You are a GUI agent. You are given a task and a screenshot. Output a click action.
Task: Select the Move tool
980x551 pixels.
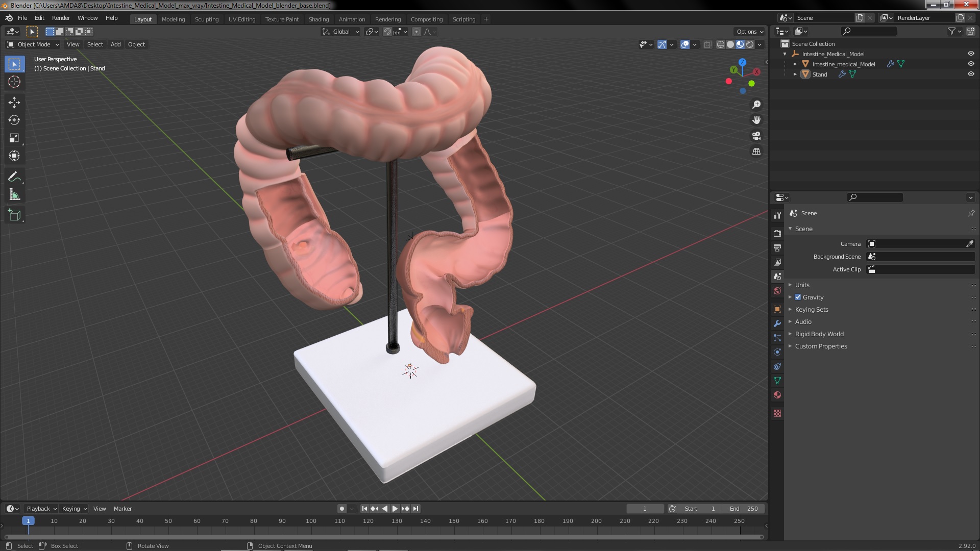point(14,103)
